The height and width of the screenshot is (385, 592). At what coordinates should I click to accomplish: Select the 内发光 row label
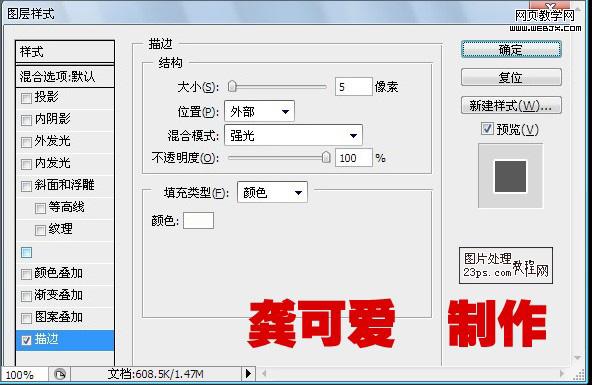[52, 163]
